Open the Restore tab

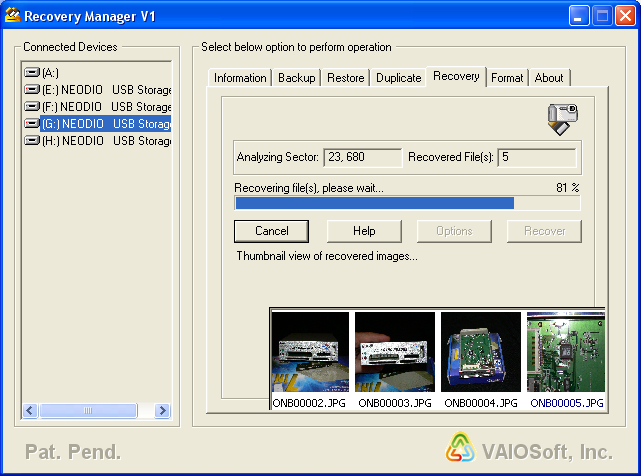tap(345, 78)
